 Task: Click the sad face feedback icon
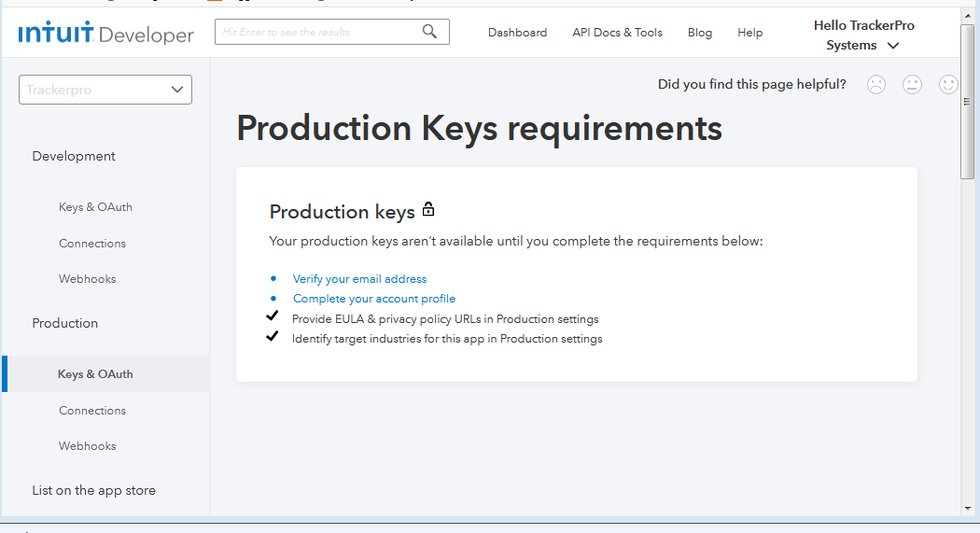pyautogui.click(x=875, y=84)
